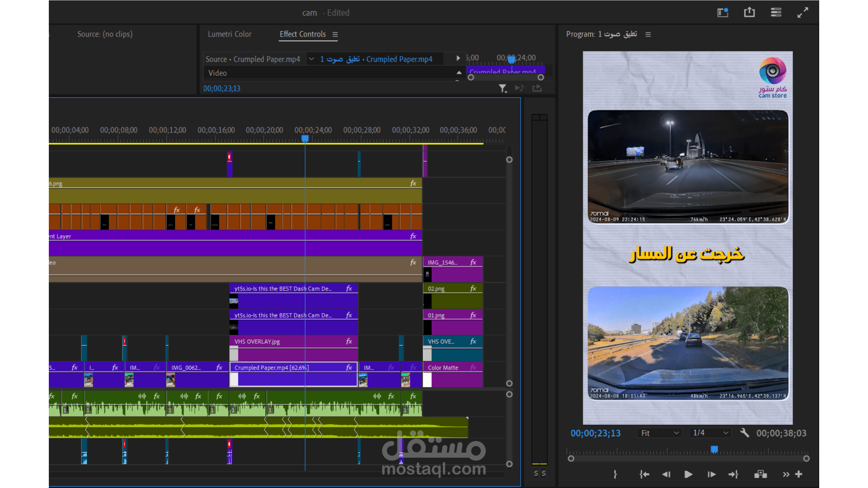Image resolution: width=868 pixels, height=488 pixels.
Task: Go to In point button
Action: [644, 474]
